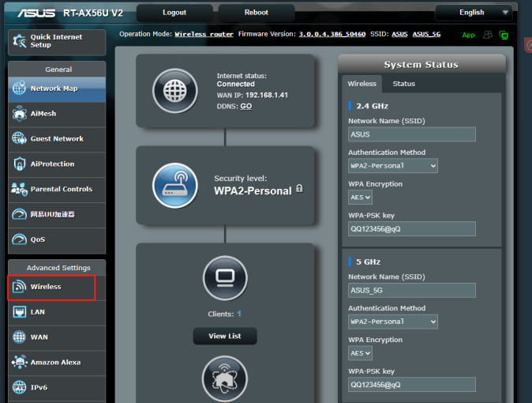The image size is (532, 403).
Task: Click the Wireless router operation mode link
Action: pos(204,34)
